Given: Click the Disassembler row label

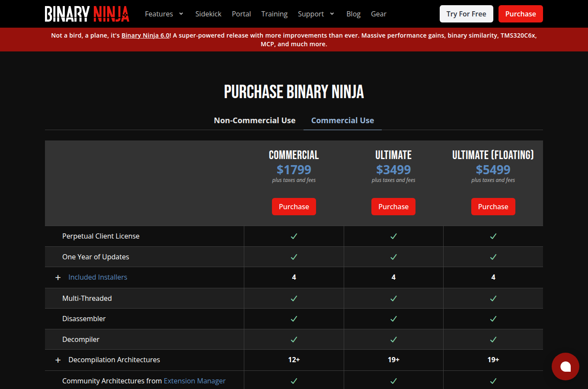Looking at the screenshot, I should [84, 319].
